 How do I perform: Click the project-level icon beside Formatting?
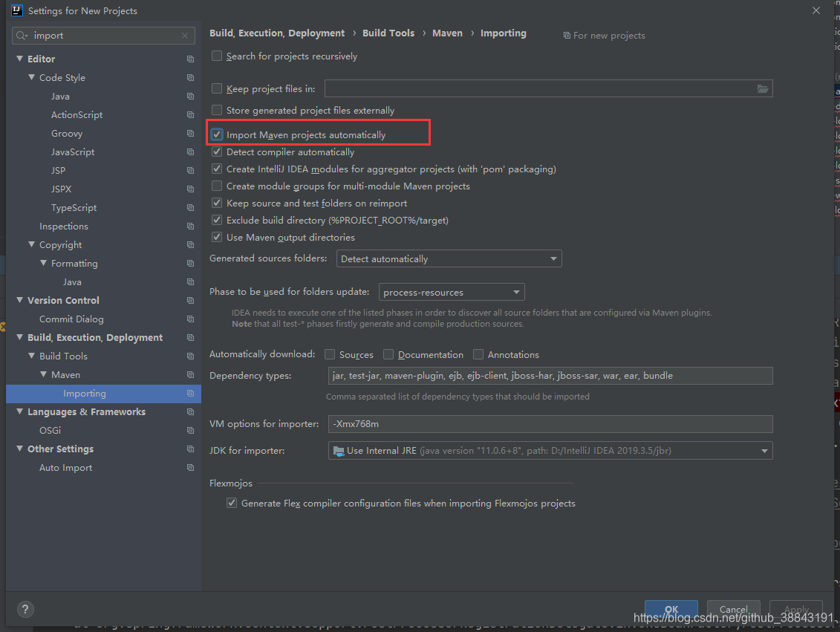point(190,264)
